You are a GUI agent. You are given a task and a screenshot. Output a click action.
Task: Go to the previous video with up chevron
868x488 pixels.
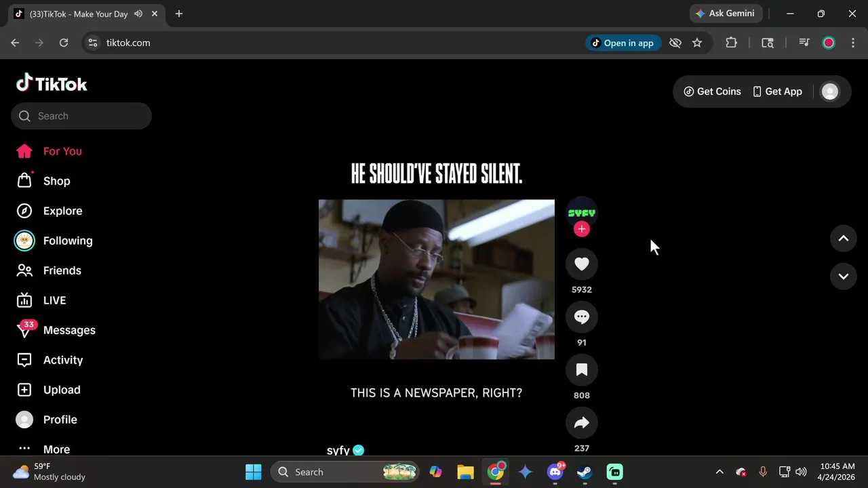point(844,239)
